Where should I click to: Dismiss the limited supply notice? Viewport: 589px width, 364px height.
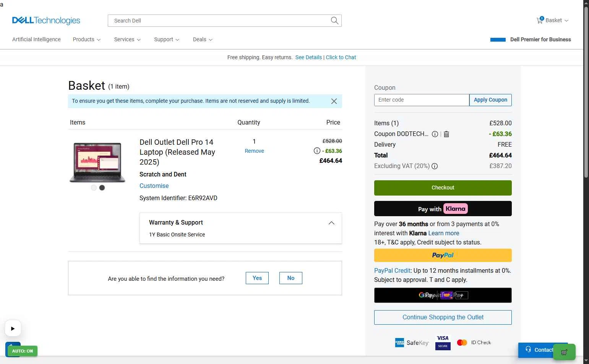(334, 101)
